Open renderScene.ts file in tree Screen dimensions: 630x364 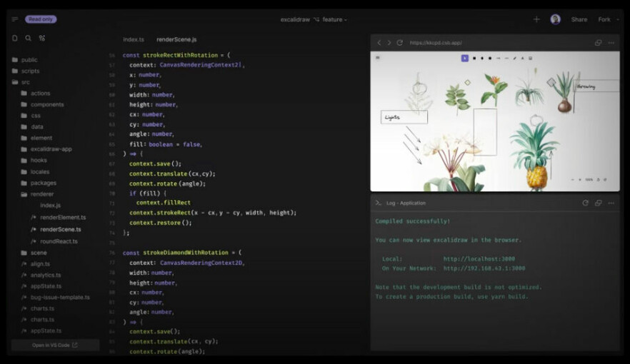point(56,230)
